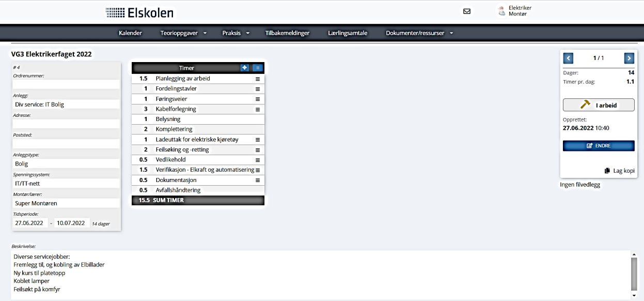Image resolution: width=644 pixels, height=301 pixels.
Task: Open the Kalender menu item
Action: 130,33
